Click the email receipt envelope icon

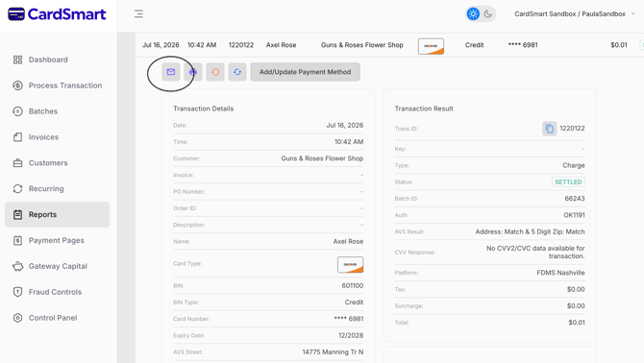[x=171, y=72]
